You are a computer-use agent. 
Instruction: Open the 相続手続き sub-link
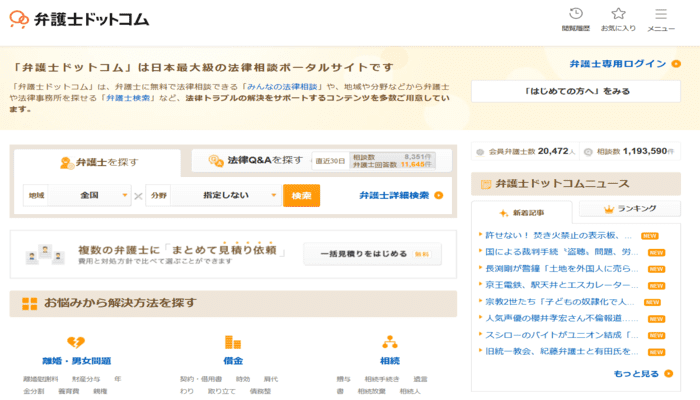tap(382, 379)
